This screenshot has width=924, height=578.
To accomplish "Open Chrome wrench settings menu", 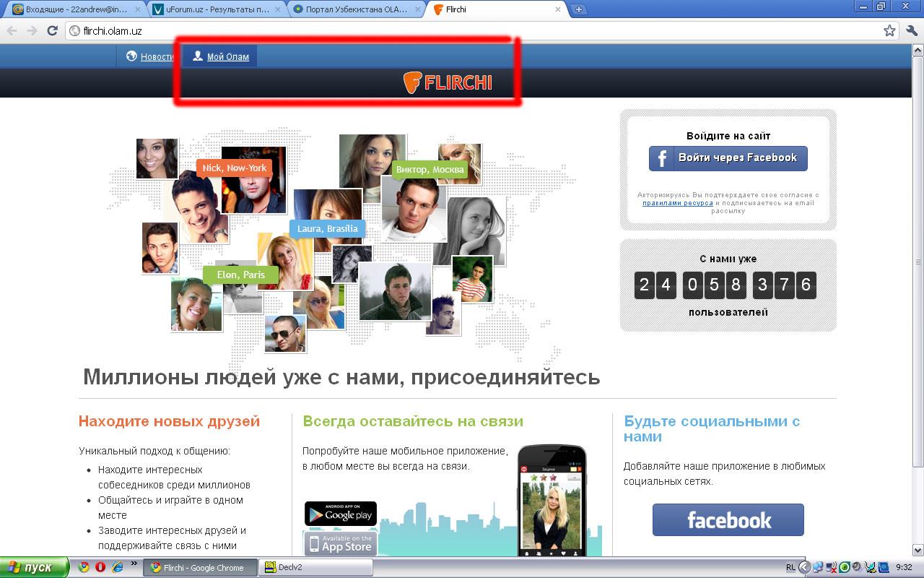I will pos(911,30).
